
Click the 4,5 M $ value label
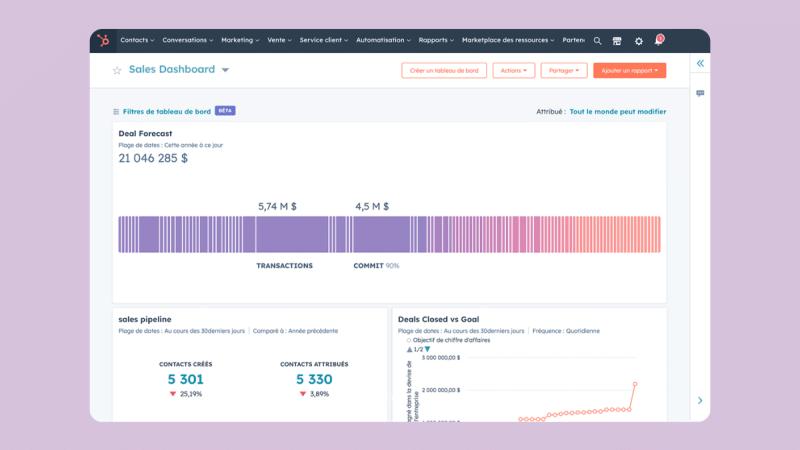click(x=372, y=207)
